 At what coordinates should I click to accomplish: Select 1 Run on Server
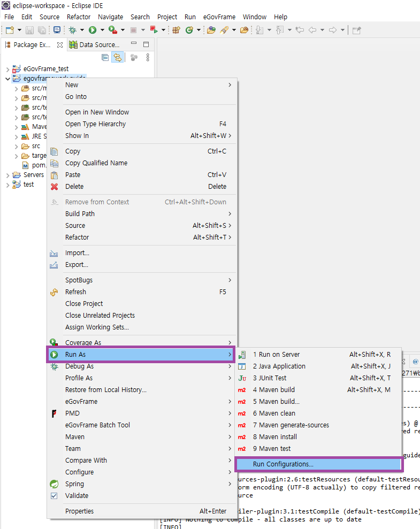pyautogui.click(x=319, y=355)
